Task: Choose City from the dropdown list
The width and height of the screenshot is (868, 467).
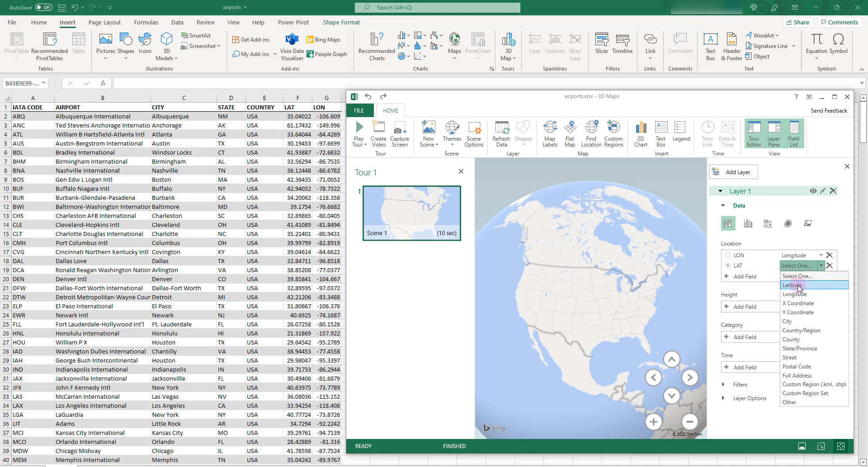Action: (815, 321)
